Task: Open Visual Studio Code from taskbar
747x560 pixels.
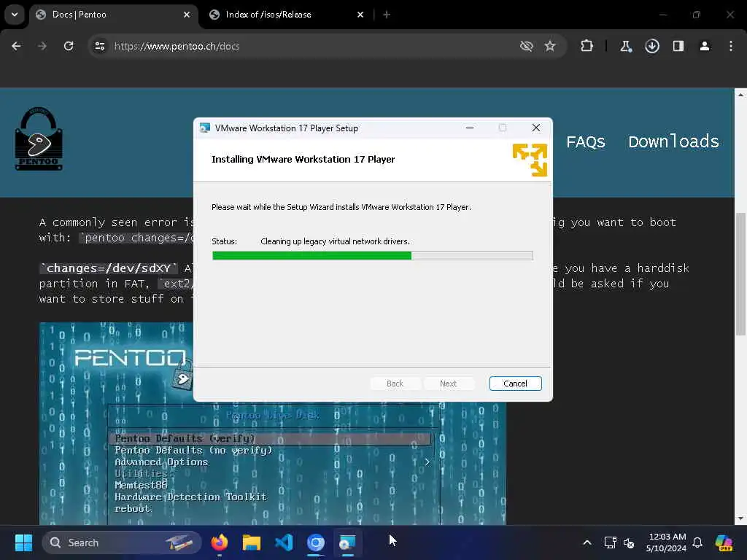Action: click(x=284, y=542)
